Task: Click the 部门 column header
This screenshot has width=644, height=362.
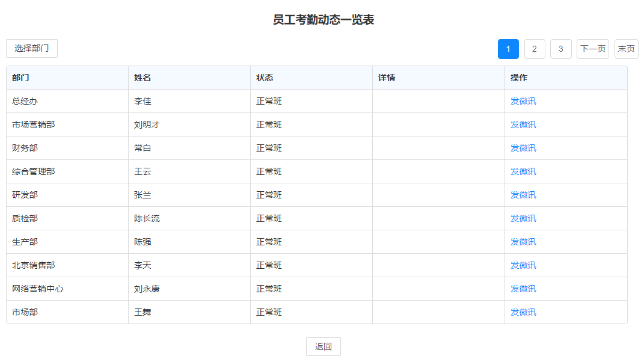Action: [20, 78]
